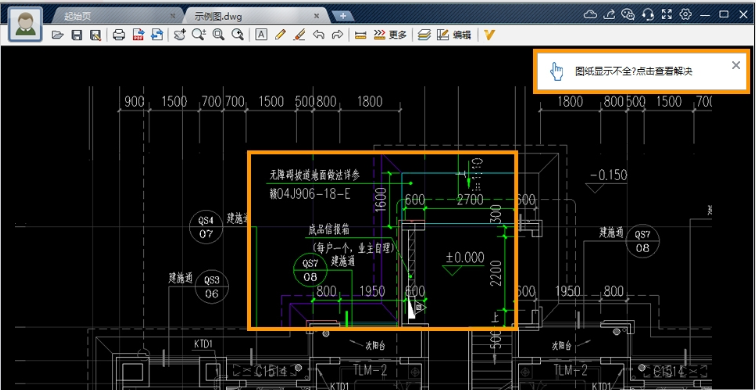Export the drawing to PDF
Image resolution: width=756 pixels, height=390 pixels.
[x=139, y=35]
